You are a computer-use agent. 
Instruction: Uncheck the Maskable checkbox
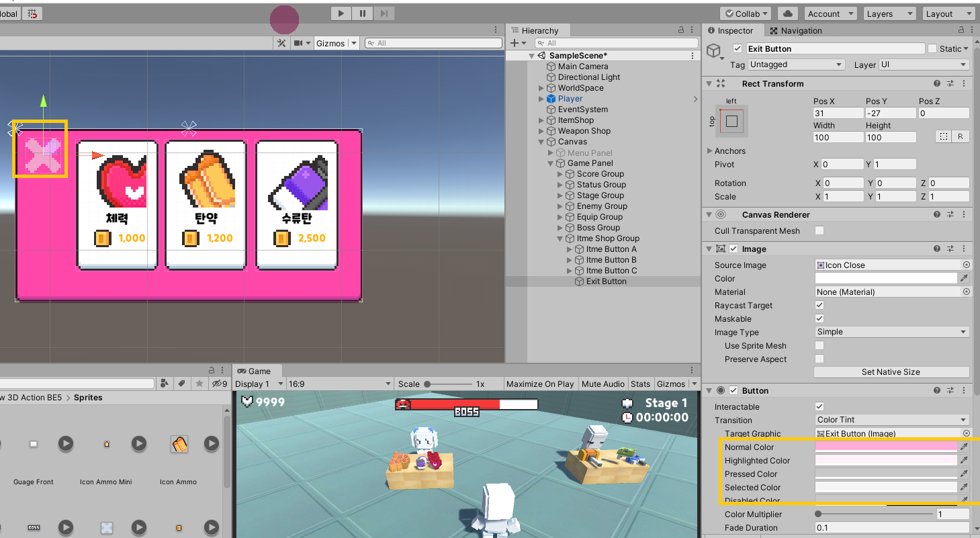819,318
